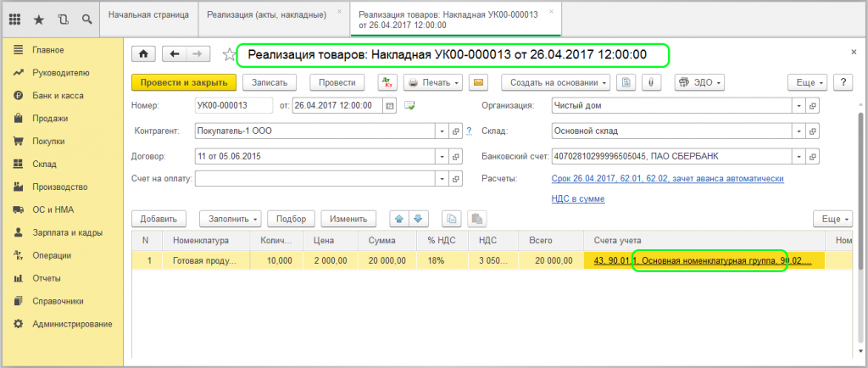Image resolution: width=868 pixels, height=368 pixels.
Task: Open Счет на оплату via open-form icon
Action: [x=455, y=179]
